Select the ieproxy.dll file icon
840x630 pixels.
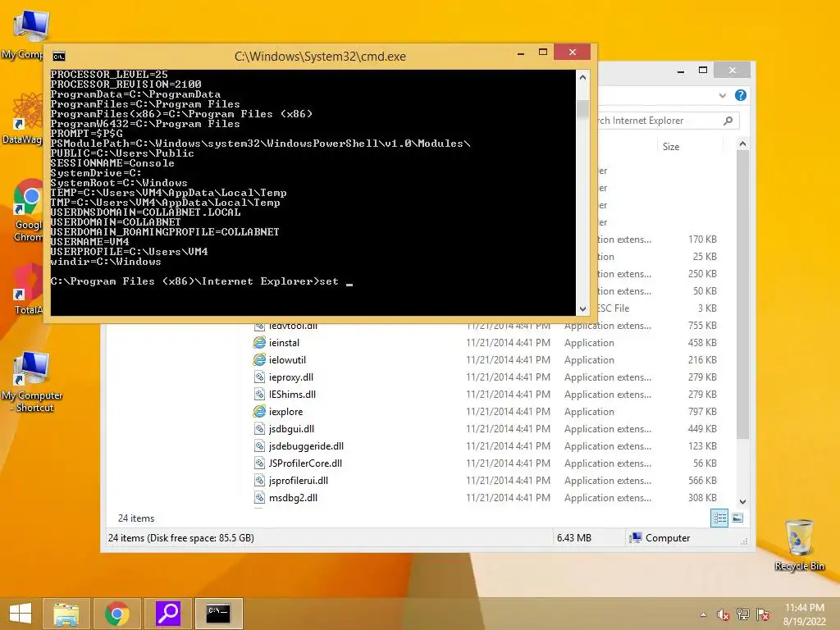(259, 377)
